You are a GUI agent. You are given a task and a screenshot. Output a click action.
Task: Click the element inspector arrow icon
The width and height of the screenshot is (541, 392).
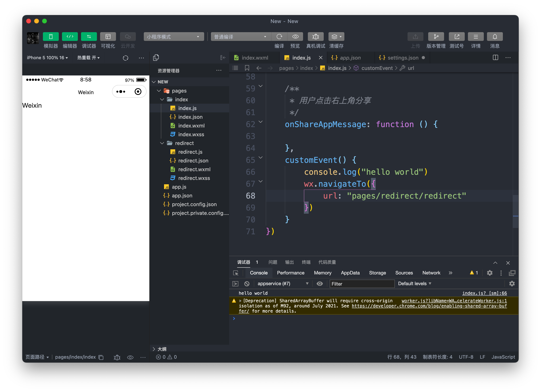(x=236, y=273)
